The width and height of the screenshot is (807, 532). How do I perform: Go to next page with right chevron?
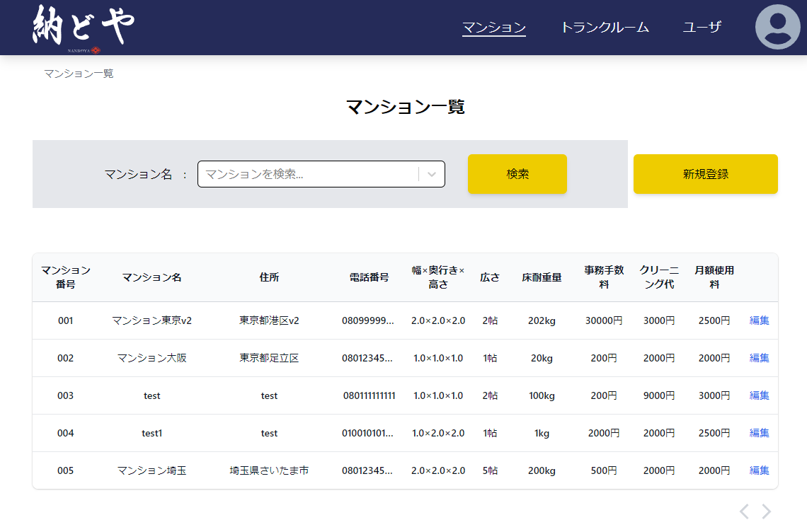(x=766, y=511)
